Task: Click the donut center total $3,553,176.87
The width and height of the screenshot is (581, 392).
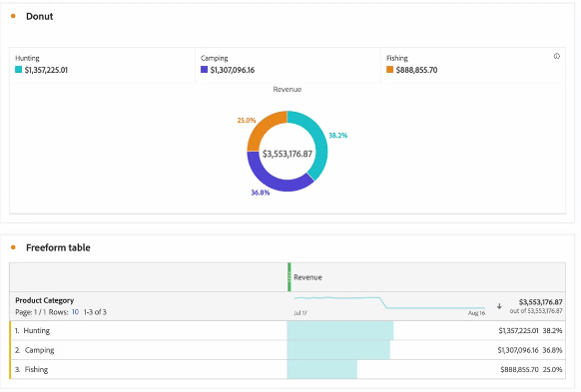Action: (288, 154)
